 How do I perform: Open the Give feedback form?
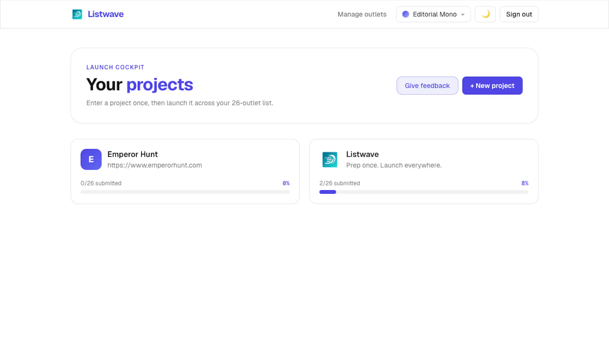427,86
